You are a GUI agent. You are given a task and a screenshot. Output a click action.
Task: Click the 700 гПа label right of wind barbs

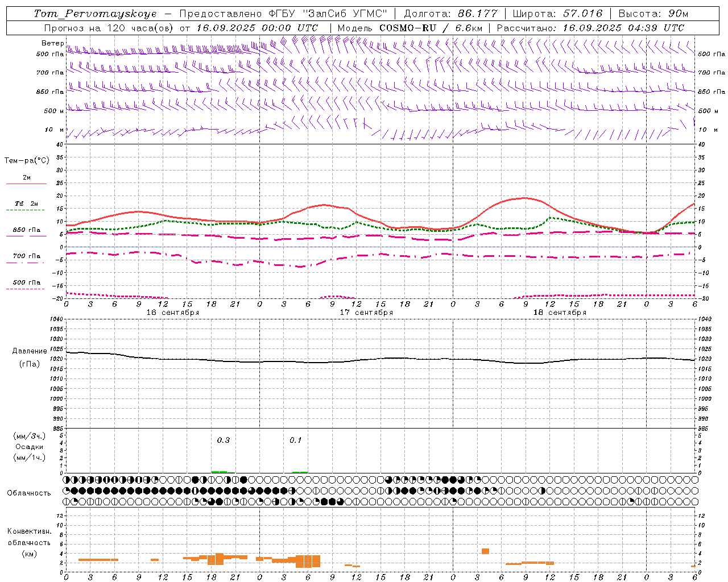coord(712,73)
